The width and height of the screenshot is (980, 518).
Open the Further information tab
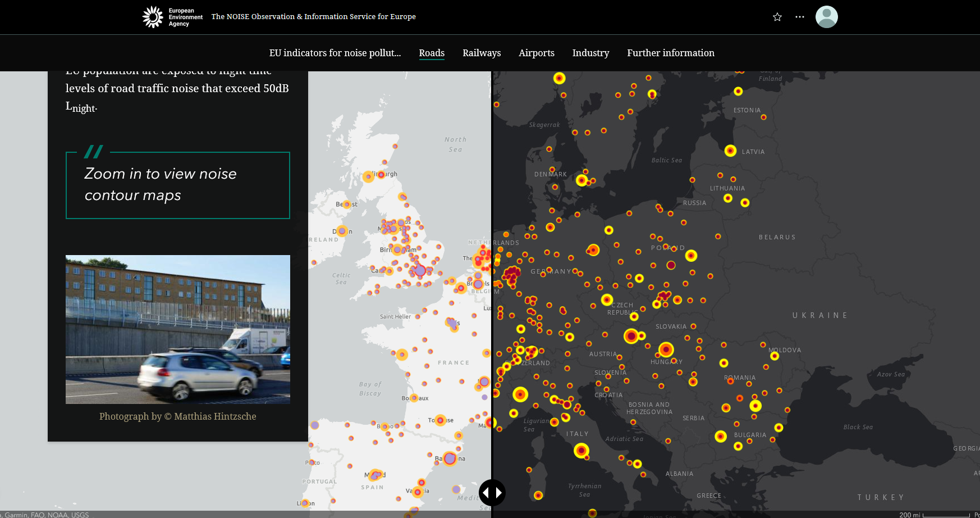pyautogui.click(x=671, y=53)
